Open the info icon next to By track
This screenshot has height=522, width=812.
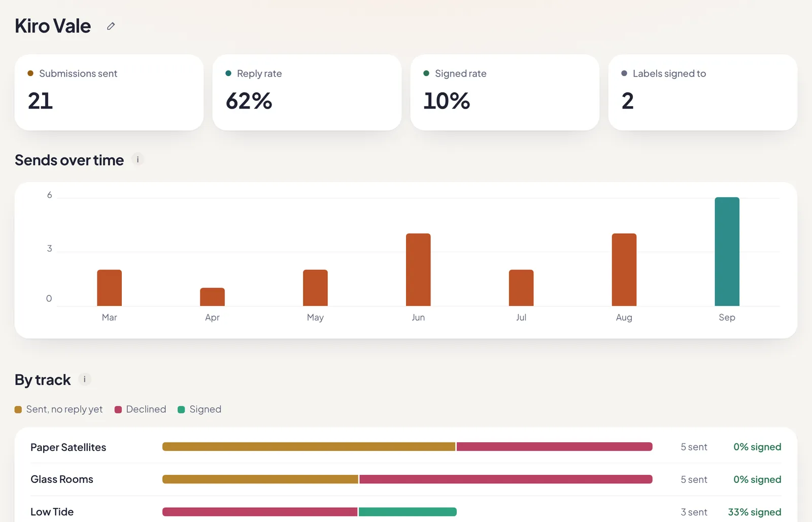pyautogui.click(x=85, y=379)
